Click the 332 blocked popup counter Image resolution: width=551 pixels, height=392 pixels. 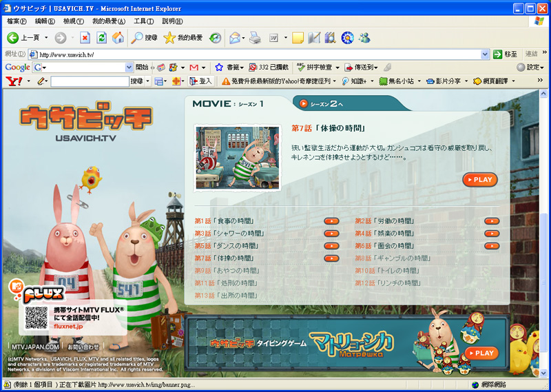tap(269, 67)
